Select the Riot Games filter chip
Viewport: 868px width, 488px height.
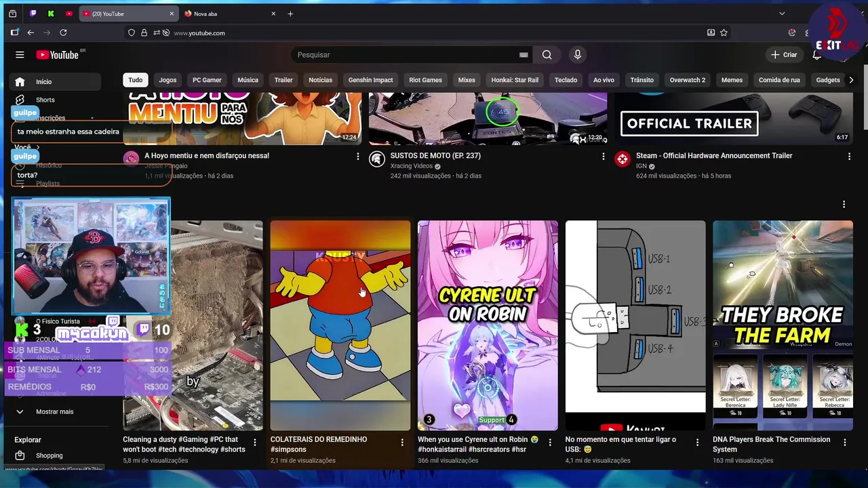(425, 80)
